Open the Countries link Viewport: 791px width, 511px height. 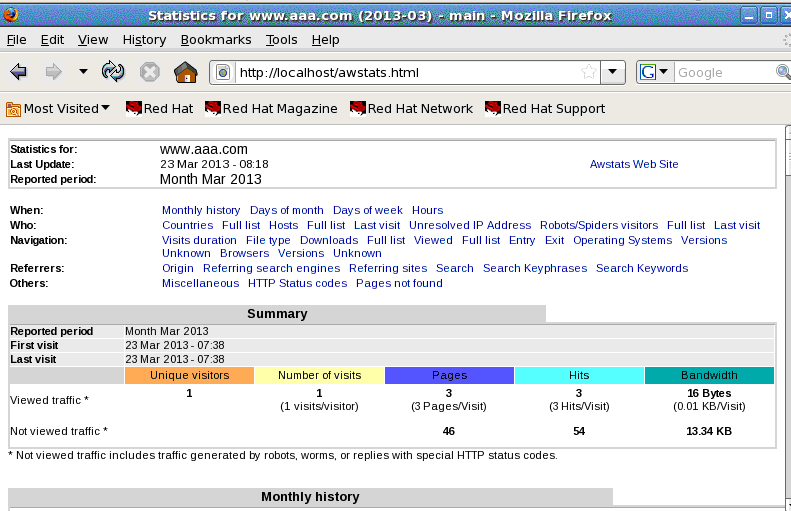[187, 225]
